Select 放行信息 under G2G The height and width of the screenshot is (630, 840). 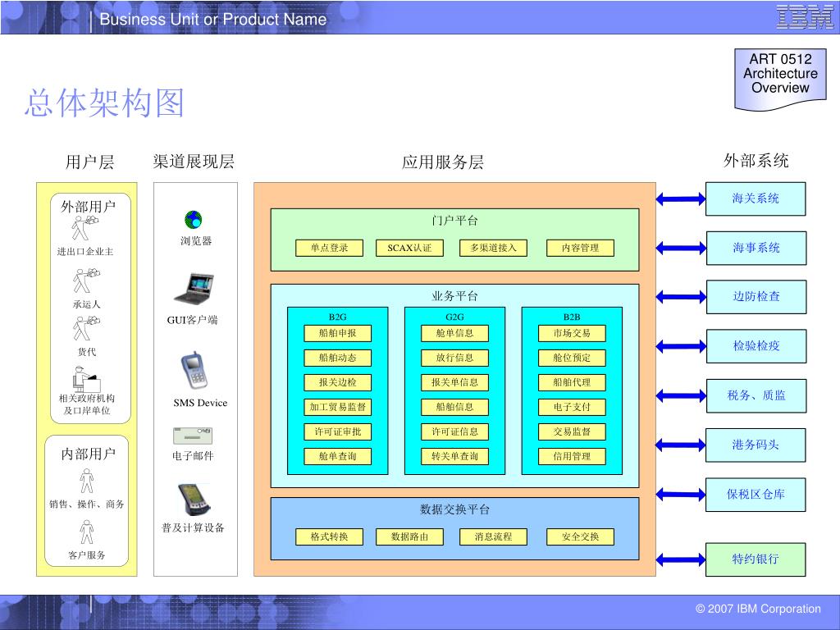point(454,358)
